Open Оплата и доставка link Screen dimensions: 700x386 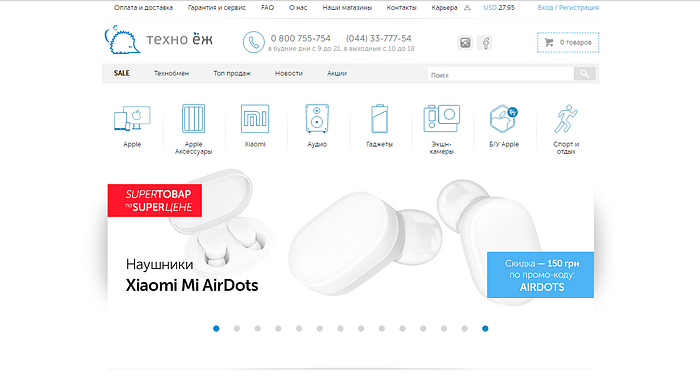143,8
